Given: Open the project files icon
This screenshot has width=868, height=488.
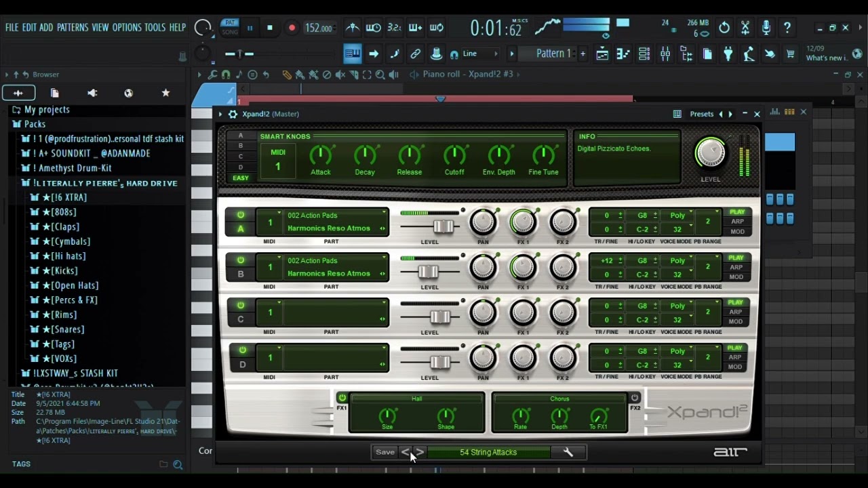Looking at the screenshot, I should pos(707,54).
